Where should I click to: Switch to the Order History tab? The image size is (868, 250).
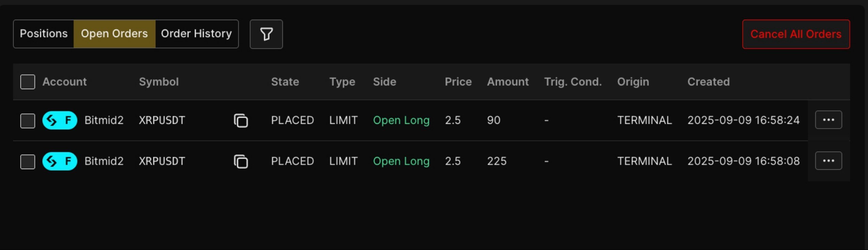point(196,34)
